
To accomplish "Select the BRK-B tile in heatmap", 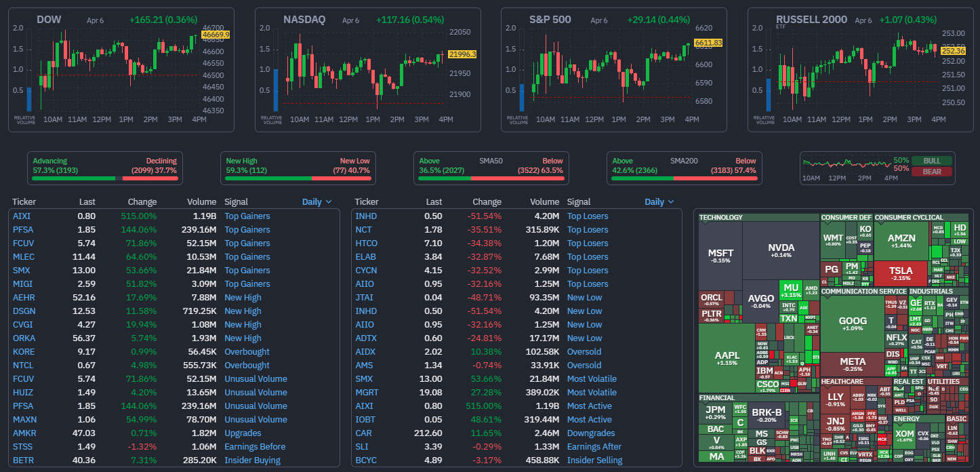I will (x=767, y=414).
